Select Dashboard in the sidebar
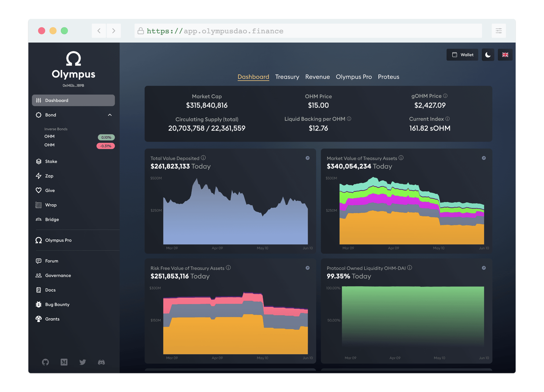Image resolution: width=544 pixels, height=392 pixels. click(73, 100)
